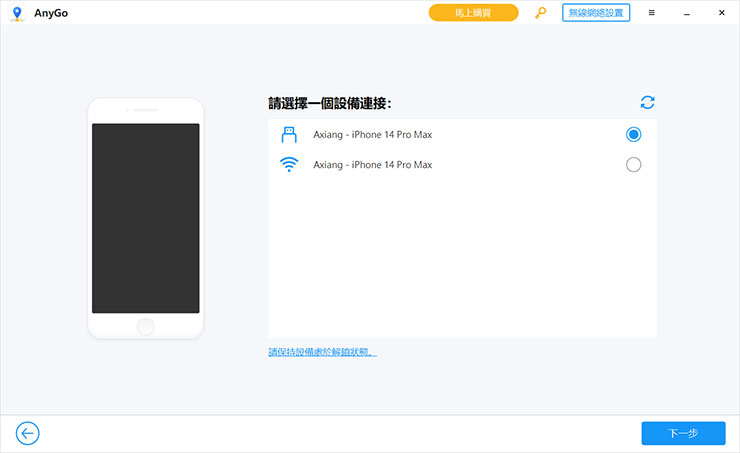
Task: Click the orange 馬上購買 button
Action: 473,13
